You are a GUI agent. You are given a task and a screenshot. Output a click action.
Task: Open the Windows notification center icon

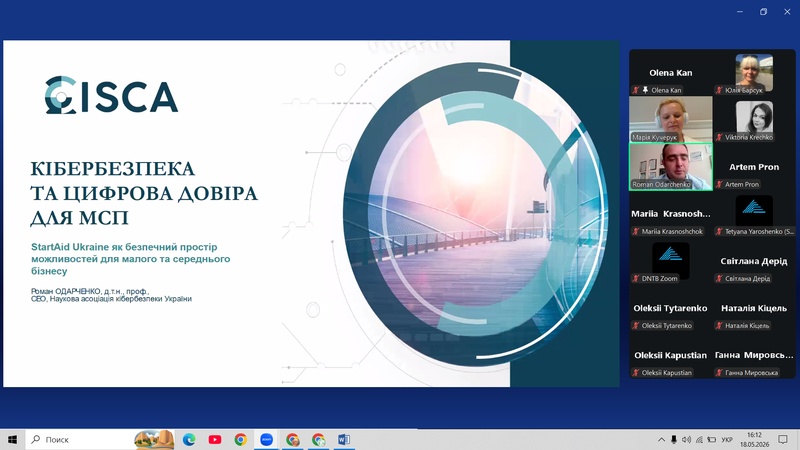[x=783, y=439]
